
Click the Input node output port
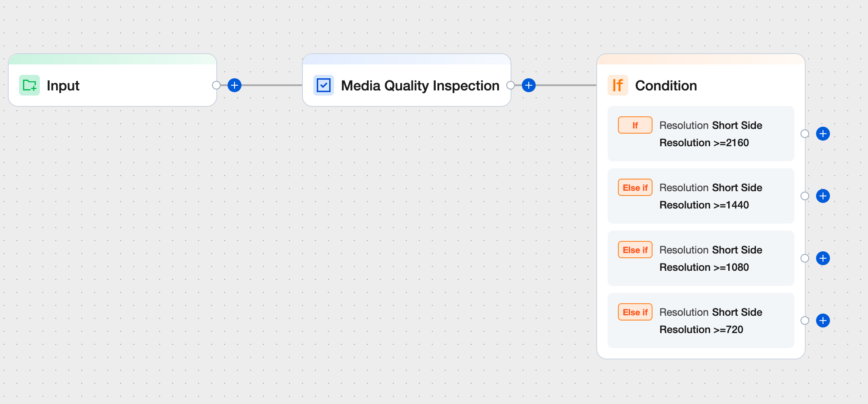(216, 85)
